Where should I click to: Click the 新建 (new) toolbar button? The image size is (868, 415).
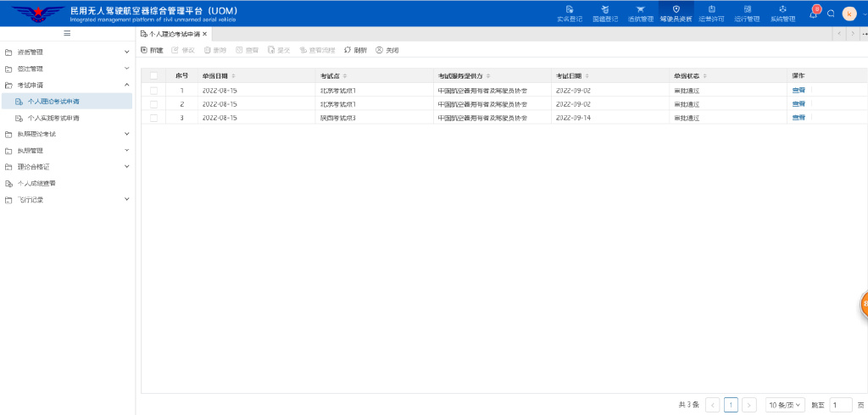153,50
